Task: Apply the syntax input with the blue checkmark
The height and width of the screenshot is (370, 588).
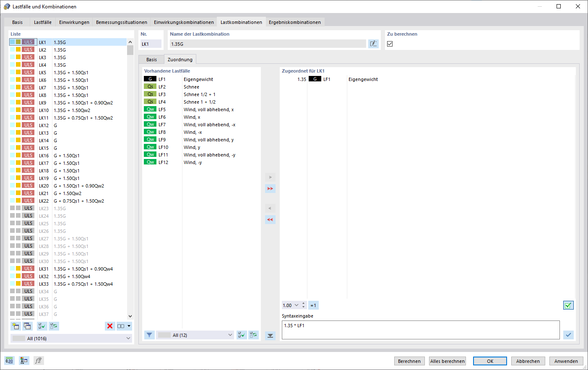Action: (568, 334)
